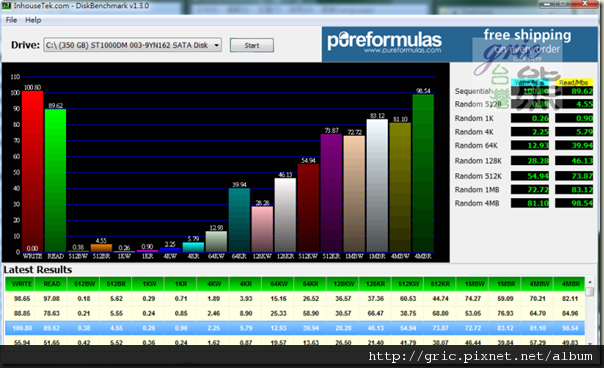Click the WRITE column header

click(x=21, y=284)
